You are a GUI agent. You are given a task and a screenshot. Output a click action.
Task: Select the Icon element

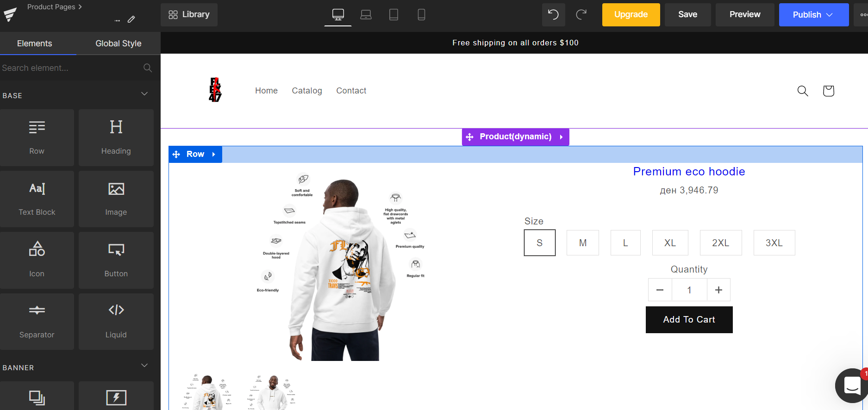tap(37, 260)
